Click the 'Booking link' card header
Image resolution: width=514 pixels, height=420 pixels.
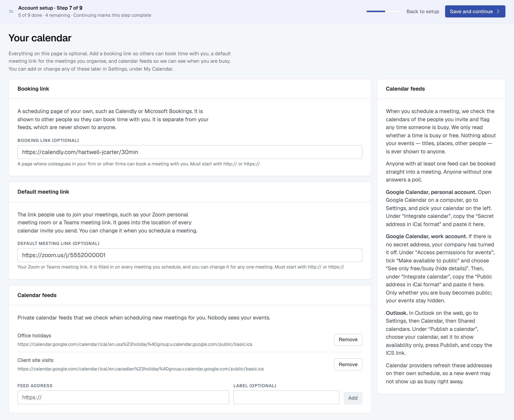(33, 89)
